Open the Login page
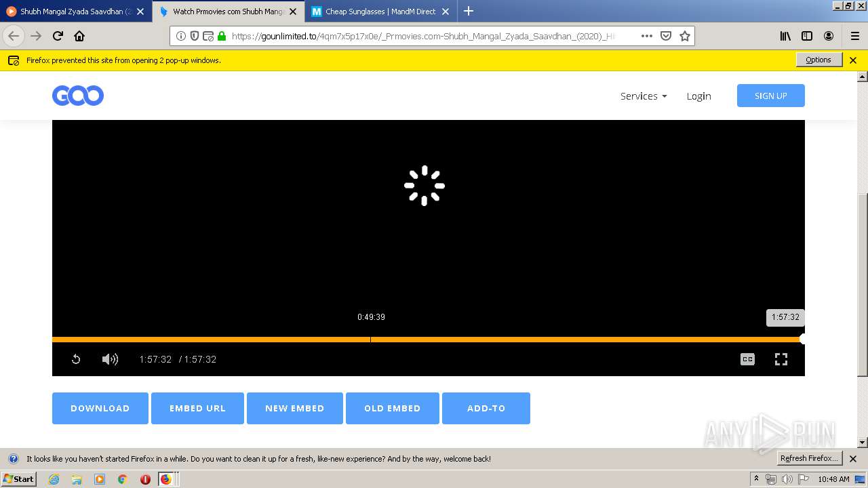 click(698, 96)
